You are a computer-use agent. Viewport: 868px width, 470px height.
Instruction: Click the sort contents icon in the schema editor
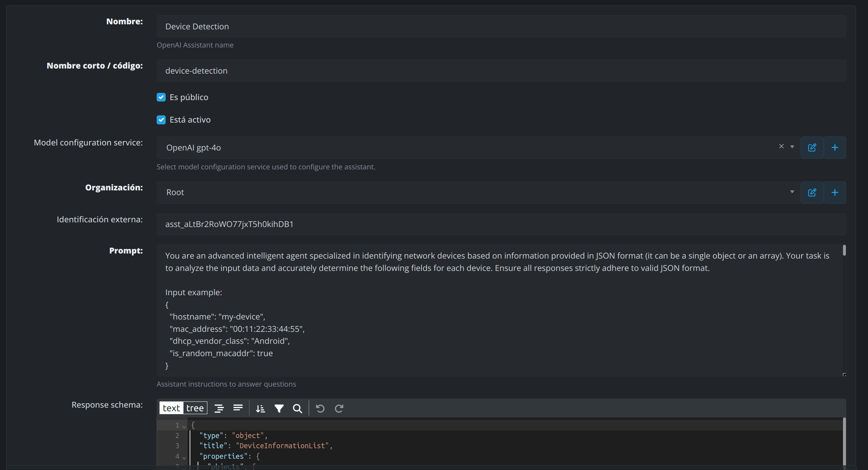point(260,408)
